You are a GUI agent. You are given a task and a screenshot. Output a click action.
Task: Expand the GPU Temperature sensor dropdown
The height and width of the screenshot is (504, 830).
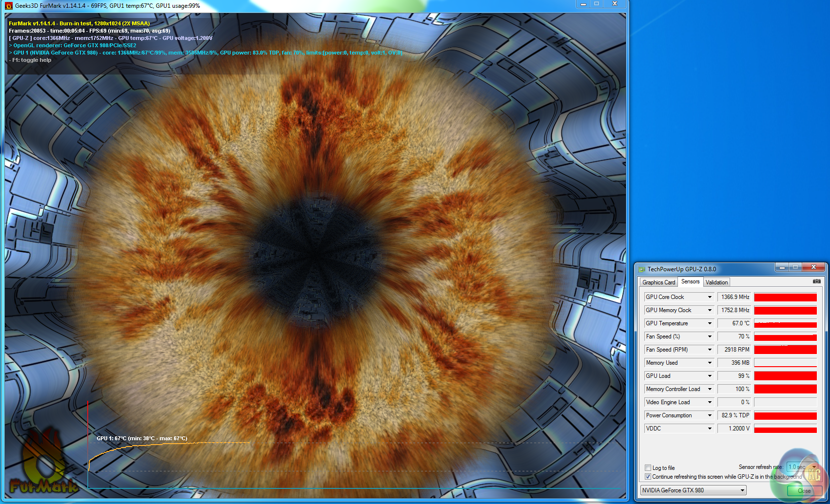coord(710,323)
